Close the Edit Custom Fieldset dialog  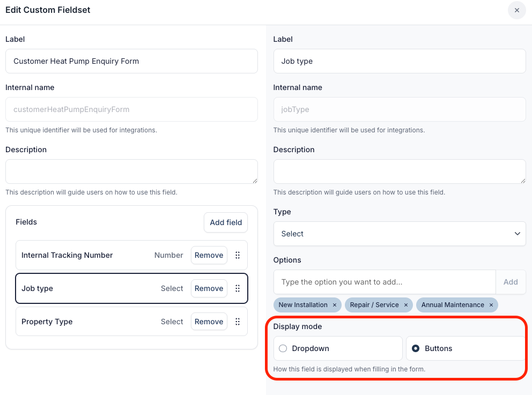[x=516, y=10]
